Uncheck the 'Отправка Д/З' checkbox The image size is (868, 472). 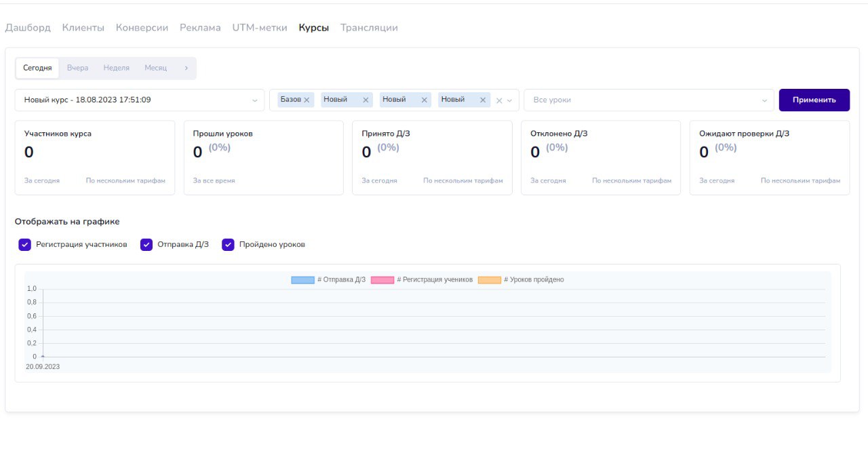[146, 245]
